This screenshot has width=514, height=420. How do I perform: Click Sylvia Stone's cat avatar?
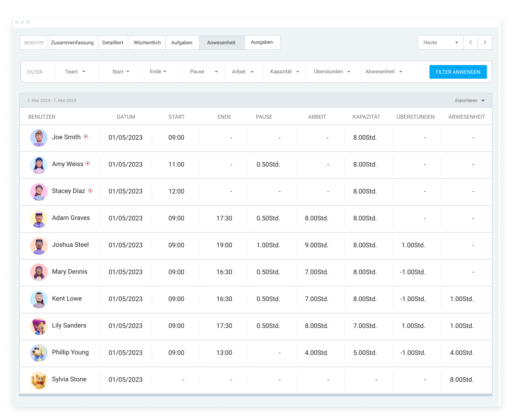[x=39, y=380]
